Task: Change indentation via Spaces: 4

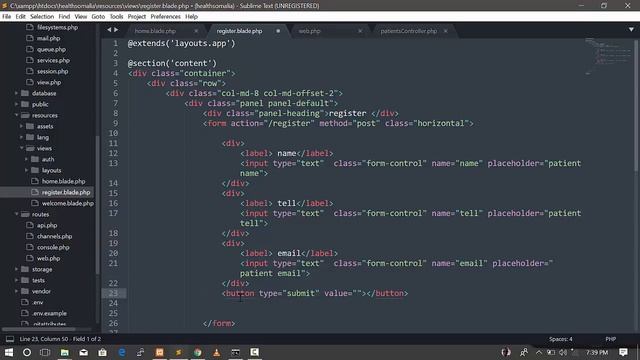Action: click(560, 339)
